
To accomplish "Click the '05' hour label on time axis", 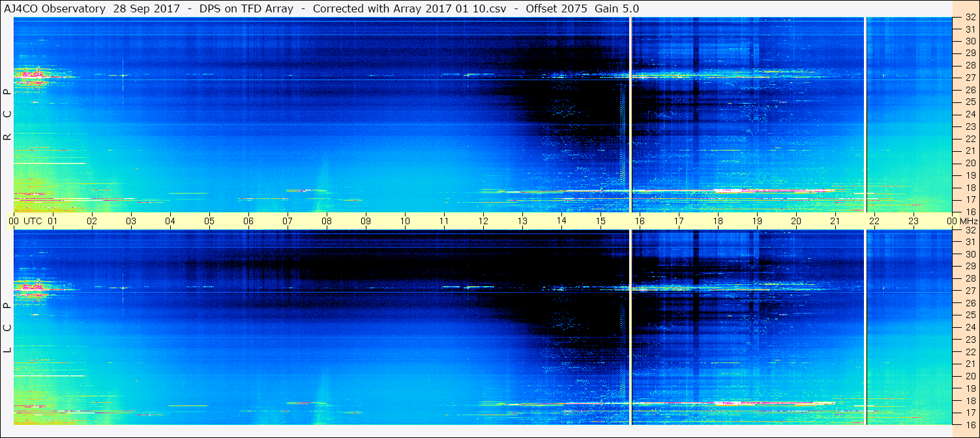I will [209, 221].
